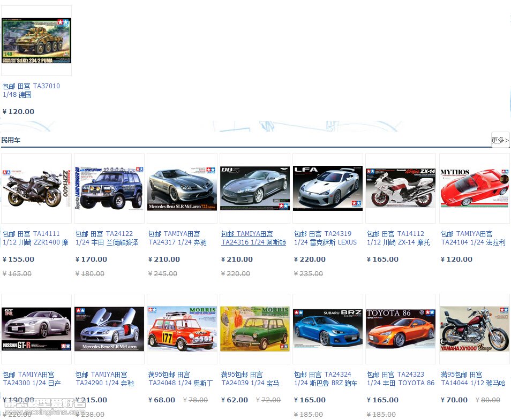Open the Kawasaki Ninja ZX-14 thumbnail
Screen dimensions: 511x420
point(401,188)
